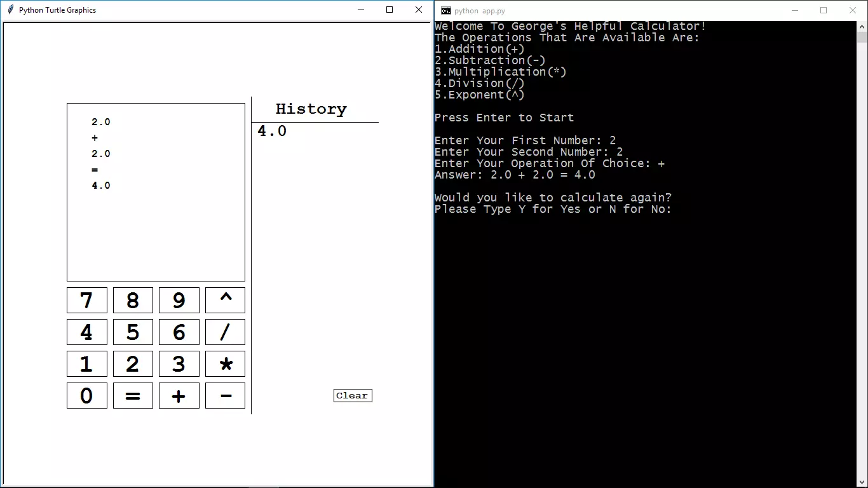The image size is (868, 488).
Task: Hit the 2 digit button
Action: (133, 363)
